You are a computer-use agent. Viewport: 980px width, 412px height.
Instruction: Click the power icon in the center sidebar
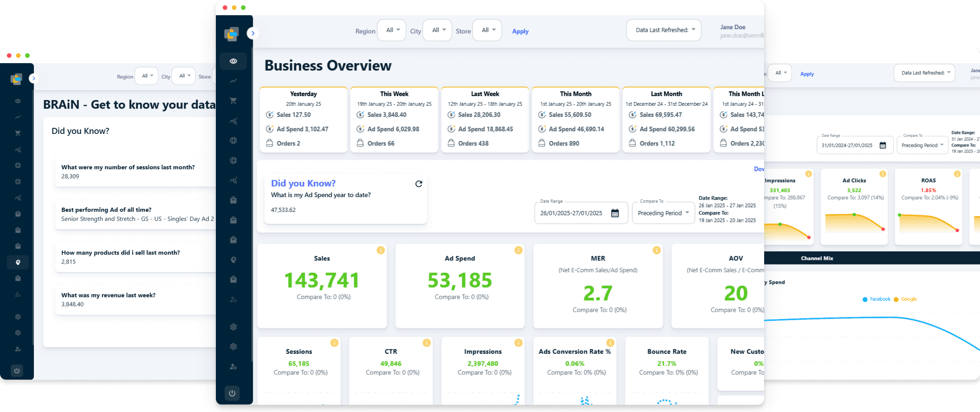pyautogui.click(x=232, y=393)
